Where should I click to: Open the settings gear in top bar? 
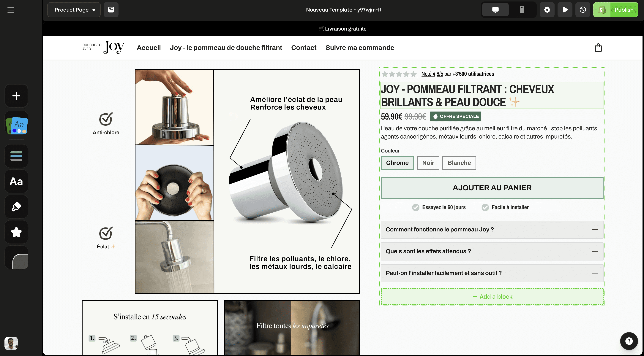[x=547, y=10]
